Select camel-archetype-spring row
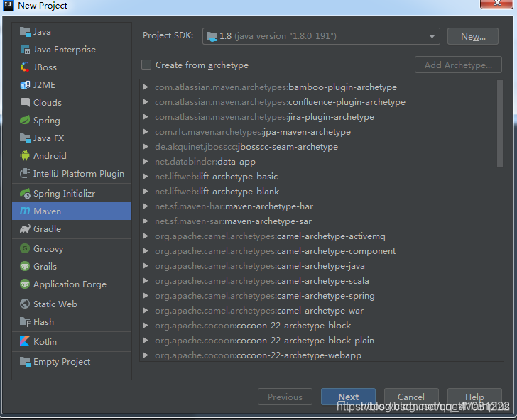517x420 pixels. point(318,295)
